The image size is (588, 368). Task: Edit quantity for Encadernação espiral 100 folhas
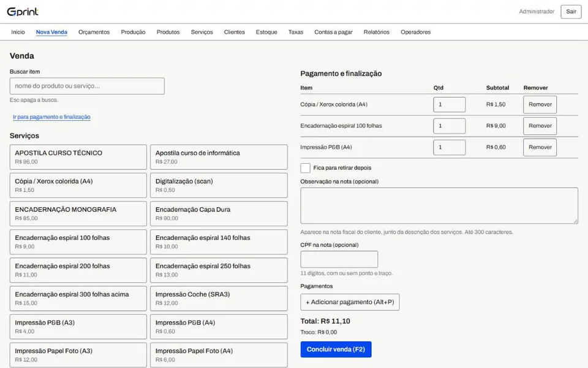(x=449, y=126)
